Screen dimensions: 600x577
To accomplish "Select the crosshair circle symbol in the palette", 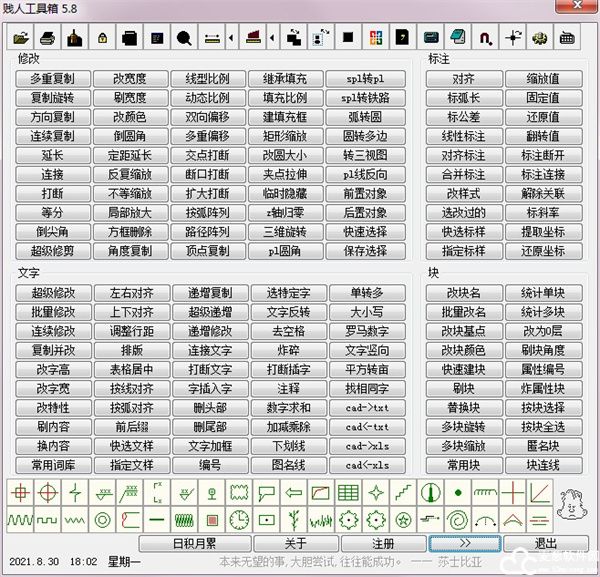I will (47, 492).
